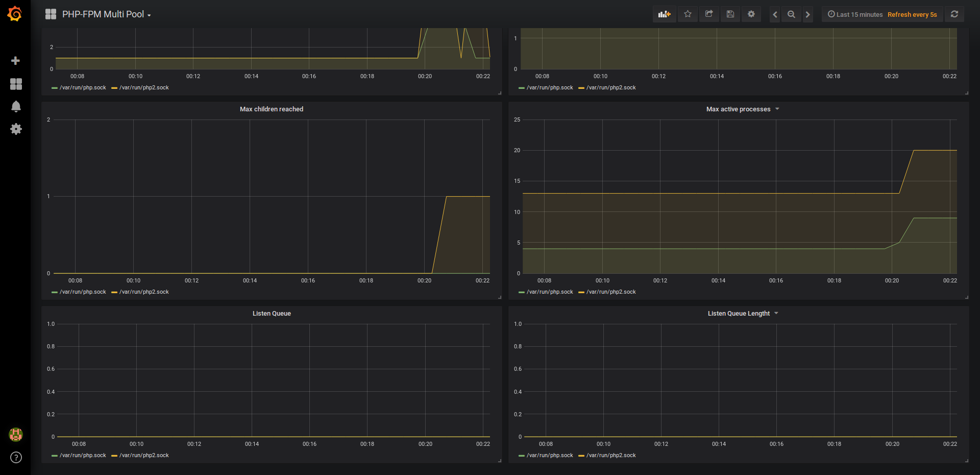Open the Alerting bell in the sidebar
The width and height of the screenshot is (980, 475).
pyautogui.click(x=16, y=106)
